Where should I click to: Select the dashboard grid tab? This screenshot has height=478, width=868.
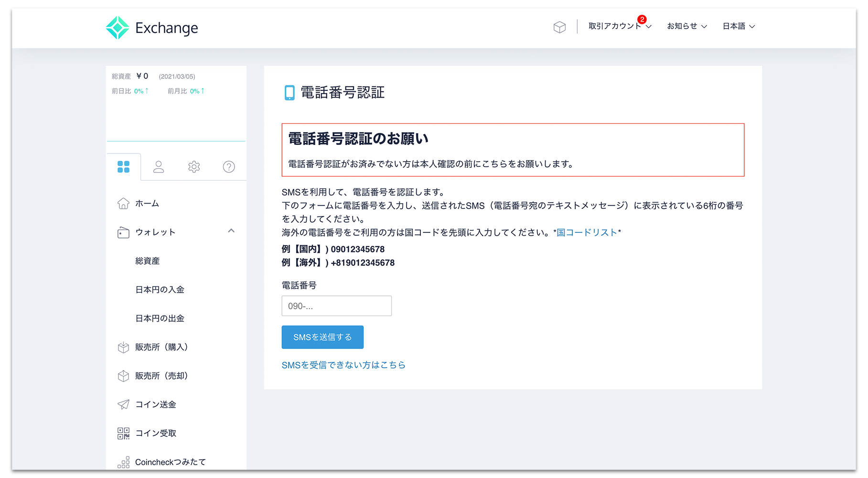point(124,167)
